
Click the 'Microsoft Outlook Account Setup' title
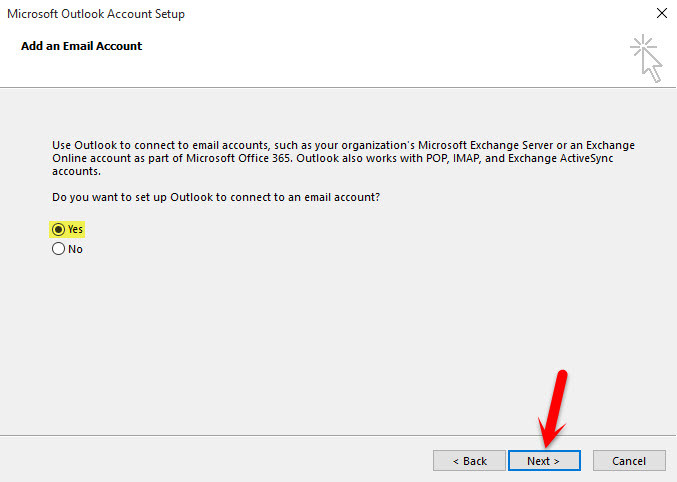96,14
